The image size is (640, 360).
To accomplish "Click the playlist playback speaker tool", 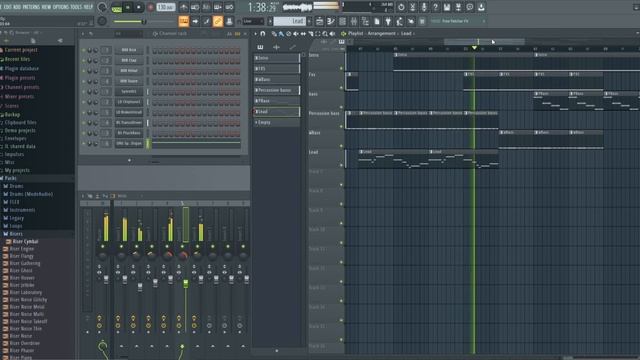I will 333,33.
